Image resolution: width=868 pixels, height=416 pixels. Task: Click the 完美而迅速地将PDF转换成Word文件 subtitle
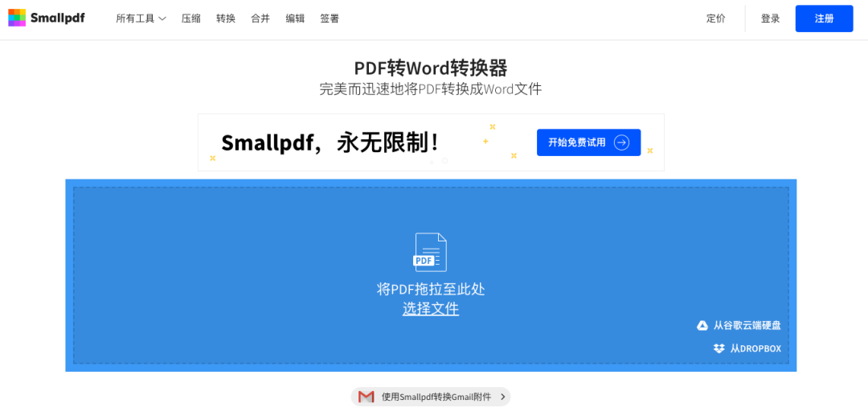(431, 89)
